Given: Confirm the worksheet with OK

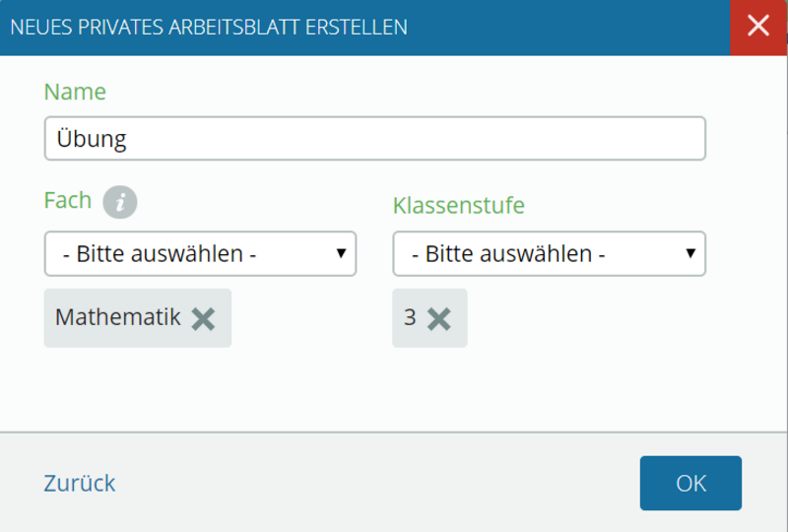Looking at the screenshot, I should coord(690,483).
